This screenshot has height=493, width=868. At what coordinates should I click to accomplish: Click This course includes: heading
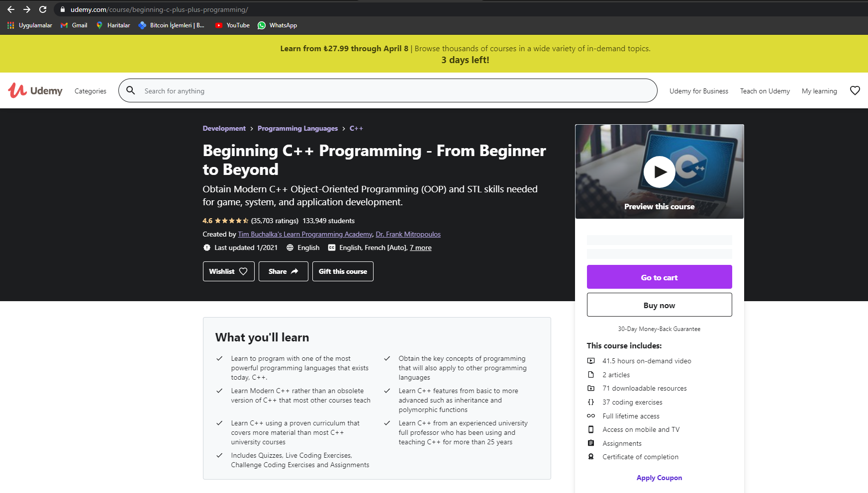(624, 345)
